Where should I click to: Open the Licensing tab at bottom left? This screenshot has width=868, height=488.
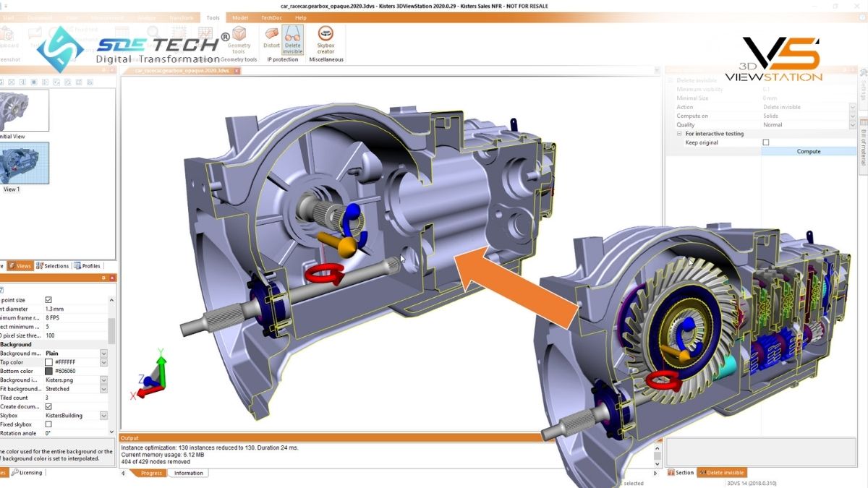26,473
